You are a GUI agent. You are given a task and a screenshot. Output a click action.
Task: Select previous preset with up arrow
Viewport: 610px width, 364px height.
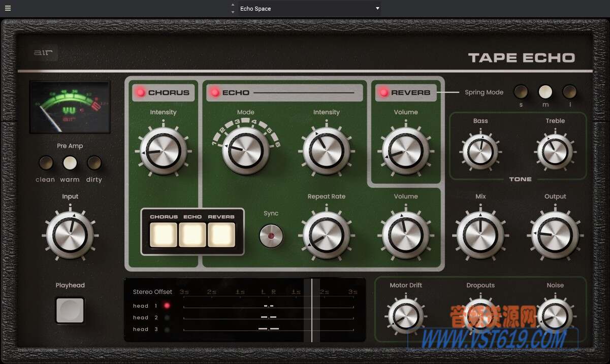point(233,5)
